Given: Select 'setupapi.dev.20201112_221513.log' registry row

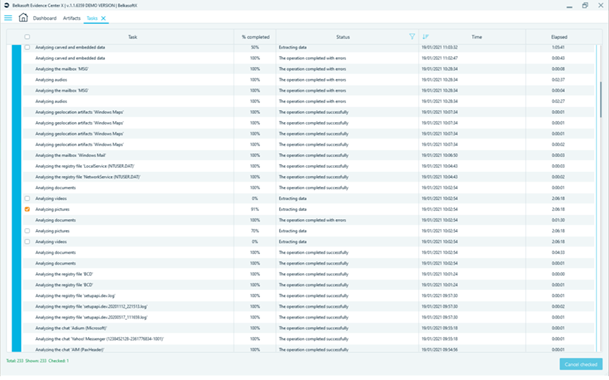Looking at the screenshot, I should tap(308, 307).
